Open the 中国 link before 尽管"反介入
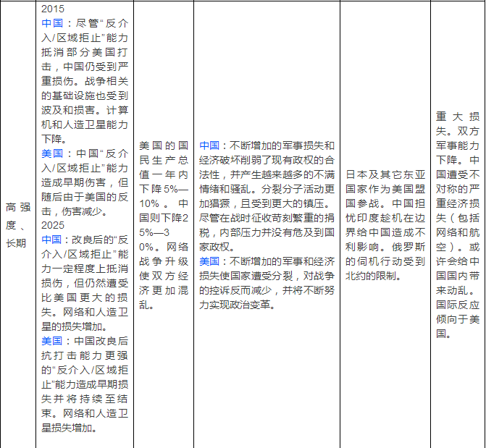The width and height of the screenshot is (486, 448). pyautogui.click(x=52, y=23)
